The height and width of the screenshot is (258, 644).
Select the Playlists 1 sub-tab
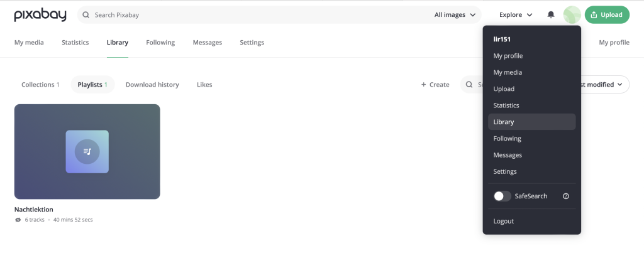(92, 85)
